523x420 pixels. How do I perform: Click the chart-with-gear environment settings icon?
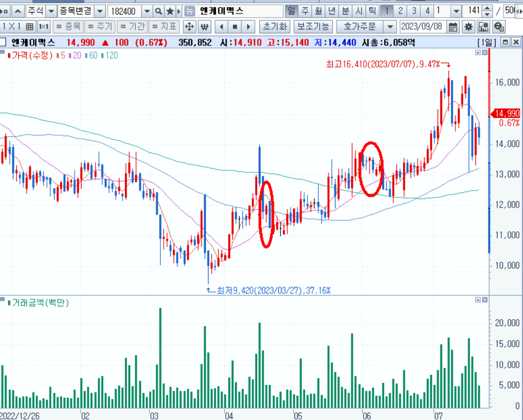tap(484, 26)
